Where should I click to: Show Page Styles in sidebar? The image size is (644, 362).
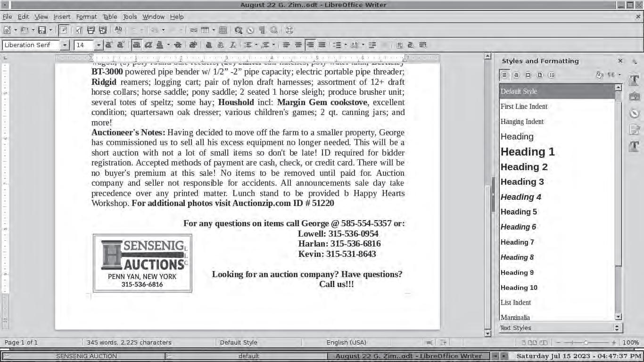coord(540,75)
